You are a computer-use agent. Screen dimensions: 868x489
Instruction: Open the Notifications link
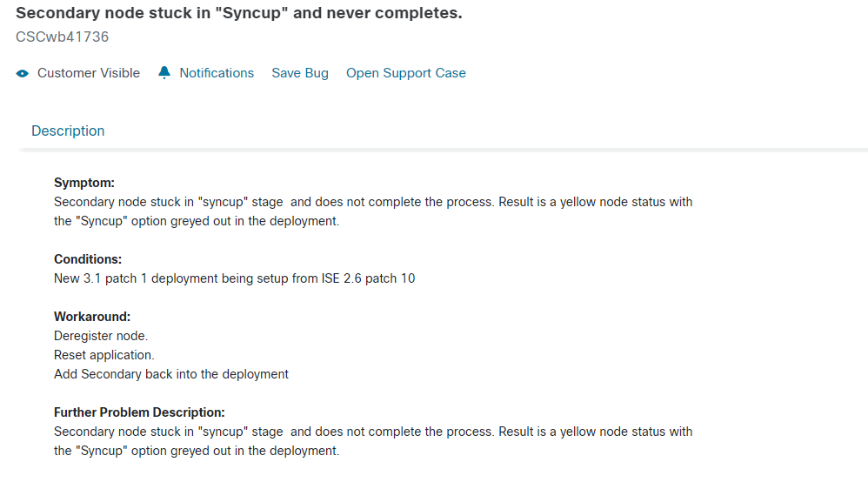pyautogui.click(x=217, y=73)
